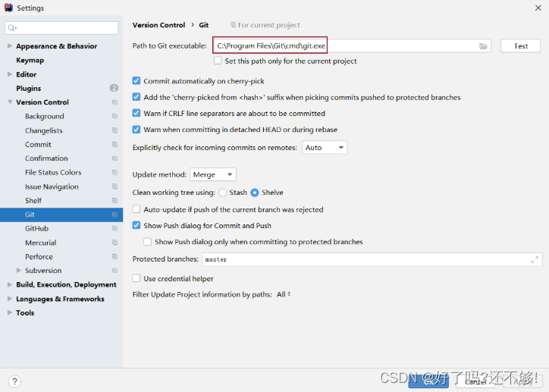Expand Appearance & Behavior section
Image resolution: width=549 pixels, height=392 pixels.
tap(10, 45)
